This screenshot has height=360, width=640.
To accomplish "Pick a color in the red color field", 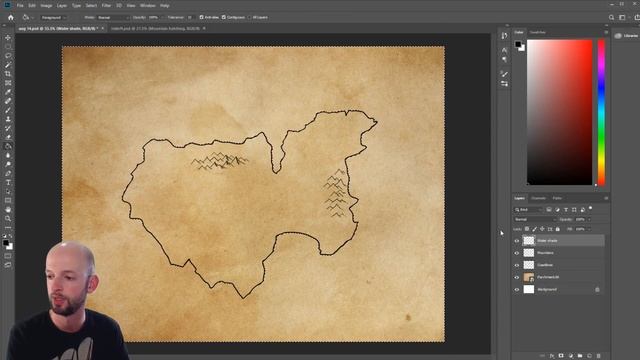I will tap(560, 112).
